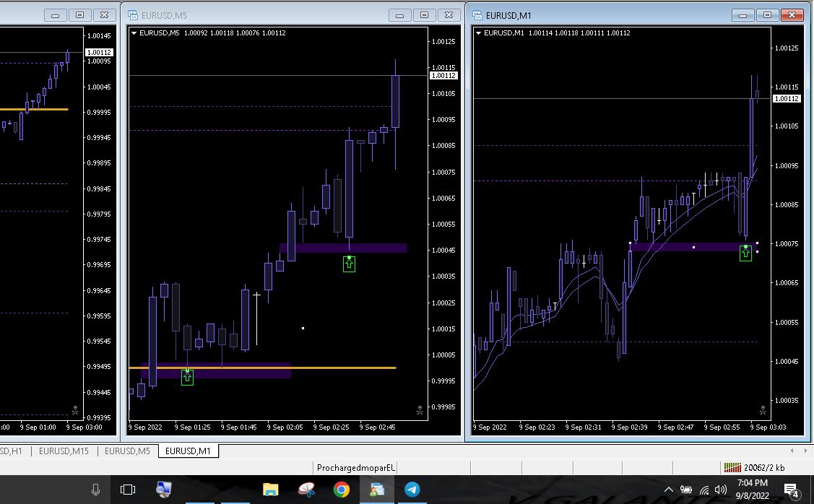Screen dimensions: 814x504
Task: Maximize the leftmost chart window
Action: coord(79,15)
